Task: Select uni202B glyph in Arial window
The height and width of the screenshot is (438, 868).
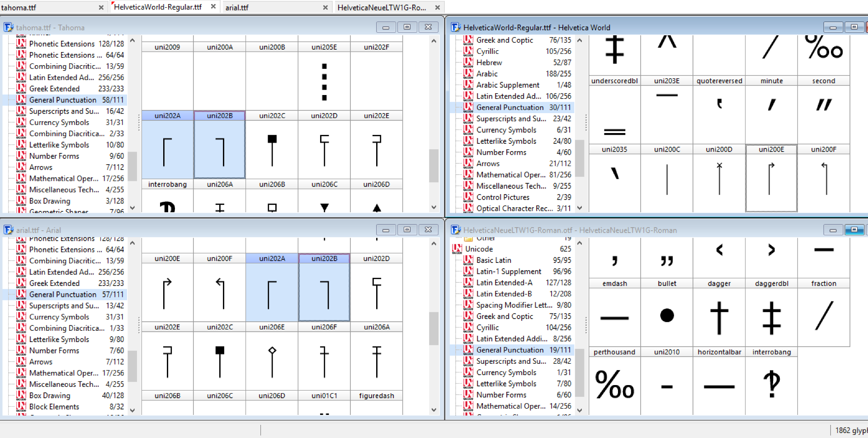Action: 324,287
